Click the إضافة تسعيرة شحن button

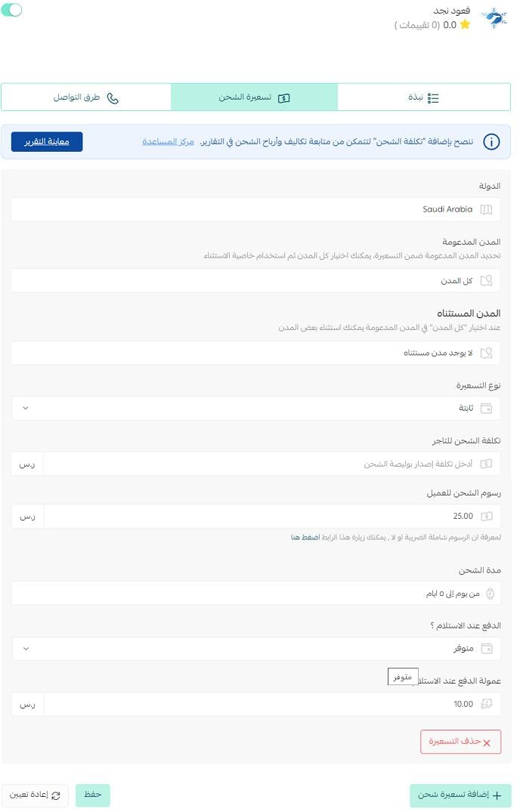(x=460, y=795)
